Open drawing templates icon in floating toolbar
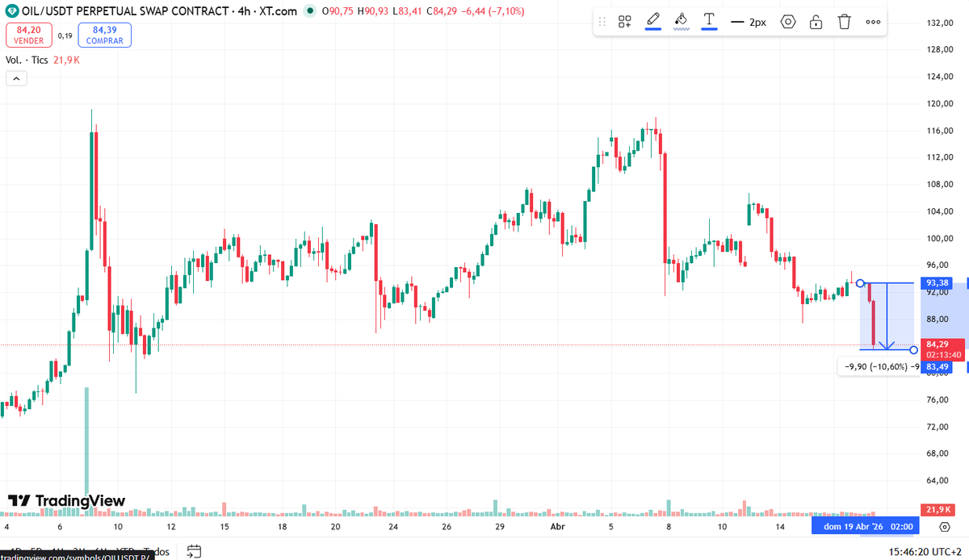Viewport: 969px width, 560px height. tap(625, 23)
